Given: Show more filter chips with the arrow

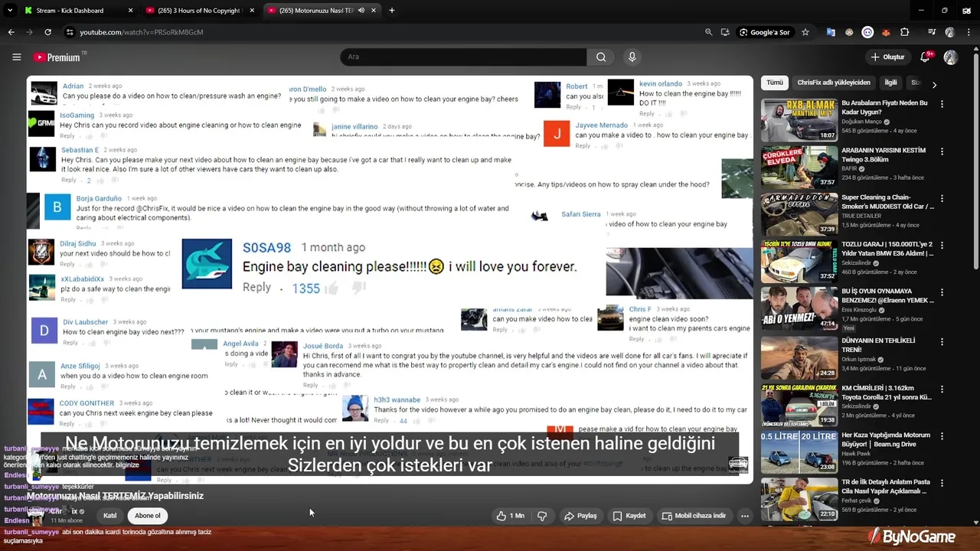Looking at the screenshot, I should click(x=934, y=84).
